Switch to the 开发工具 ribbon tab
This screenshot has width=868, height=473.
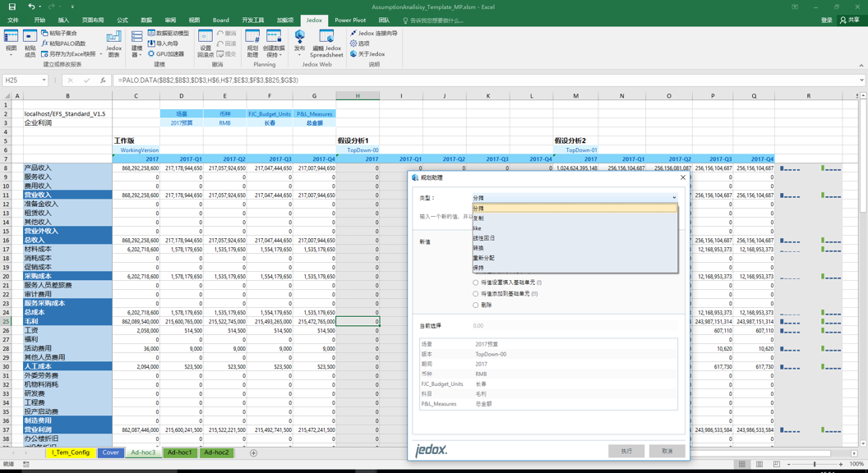[x=253, y=20]
